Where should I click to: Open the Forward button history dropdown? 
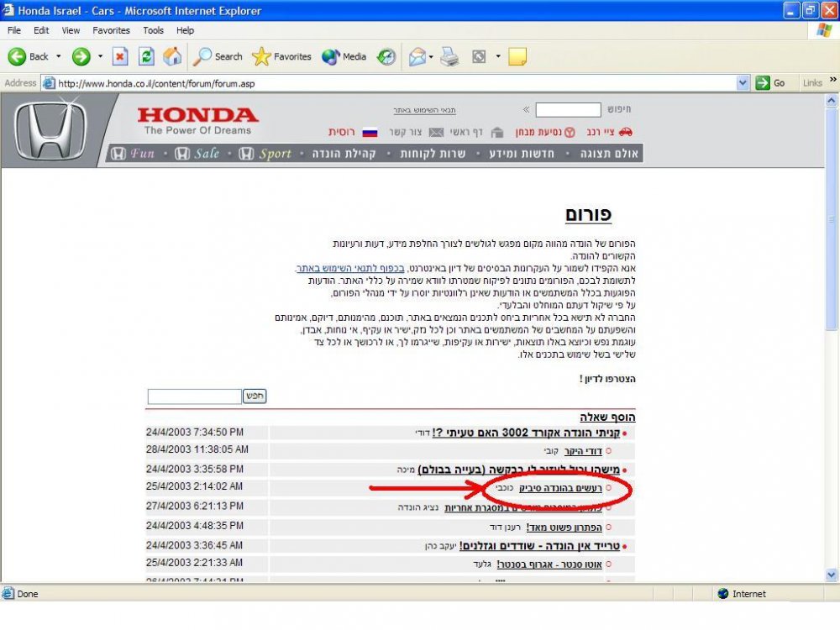point(100,56)
